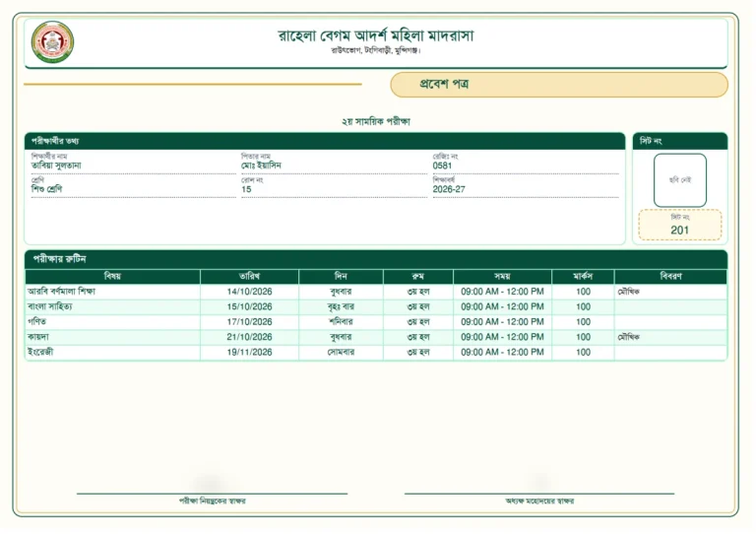The height and width of the screenshot is (534, 756).
Task: Select subject আরবি বর্ণমালা শিক্ষা
Action: pos(61,292)
